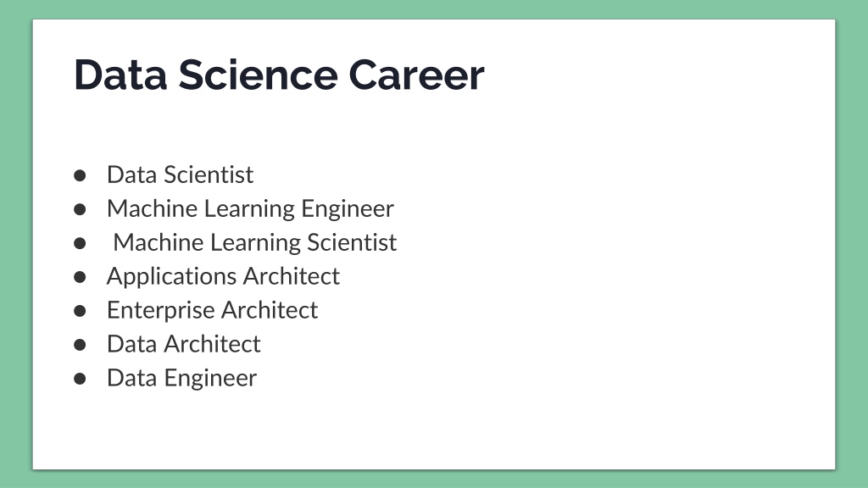Screen dimensions: 868x488
Task: Click the empty white area of the slide
Action: [x=609, y=277]
